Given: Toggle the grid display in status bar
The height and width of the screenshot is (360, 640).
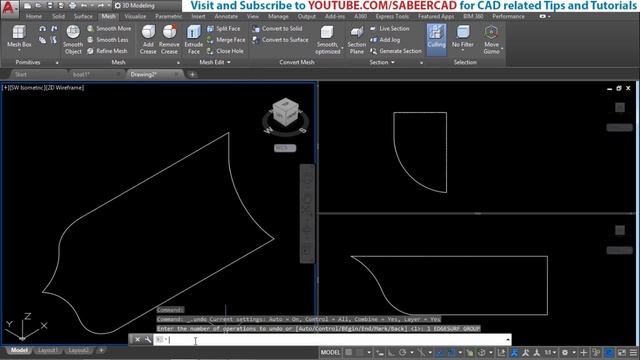Looking at the screenshot, I should coord(349,352).
